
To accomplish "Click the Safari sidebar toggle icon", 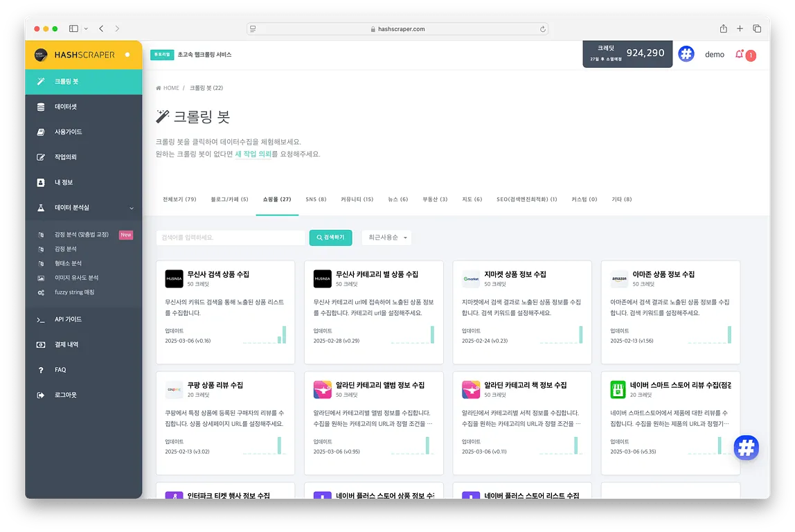I will tap(73, 28).
